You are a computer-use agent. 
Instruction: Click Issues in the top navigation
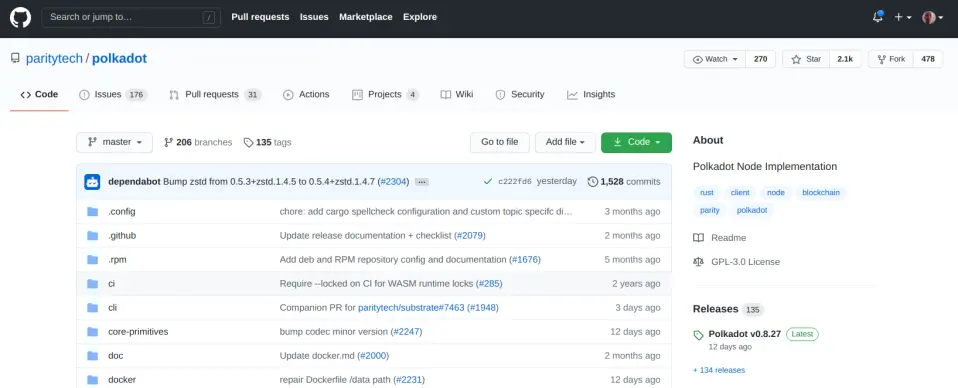coord(314,17)
